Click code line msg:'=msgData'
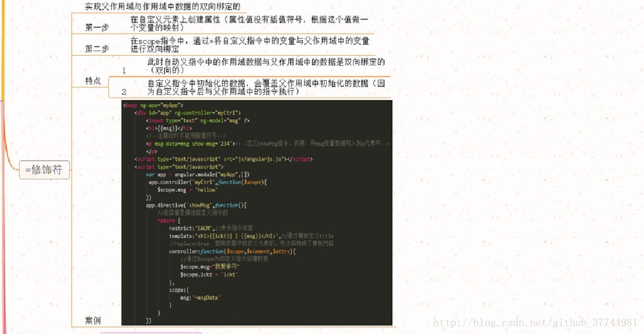 [x=200, y=298]
